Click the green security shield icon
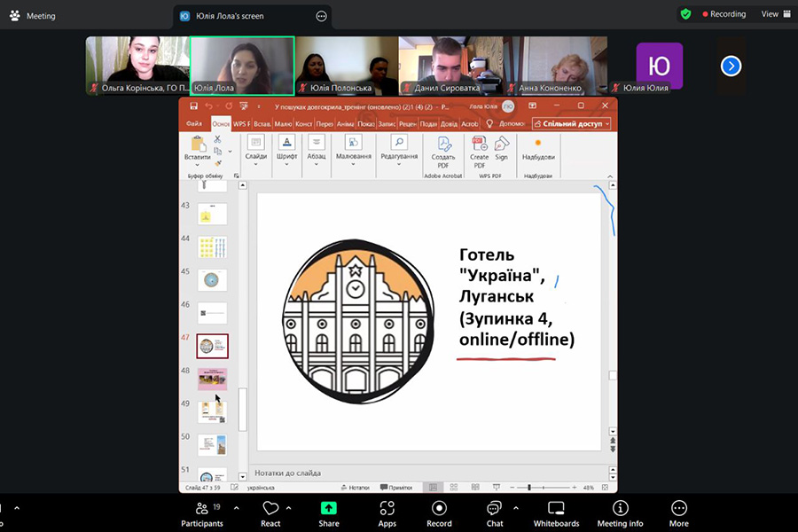 click(x=685, y=14)
